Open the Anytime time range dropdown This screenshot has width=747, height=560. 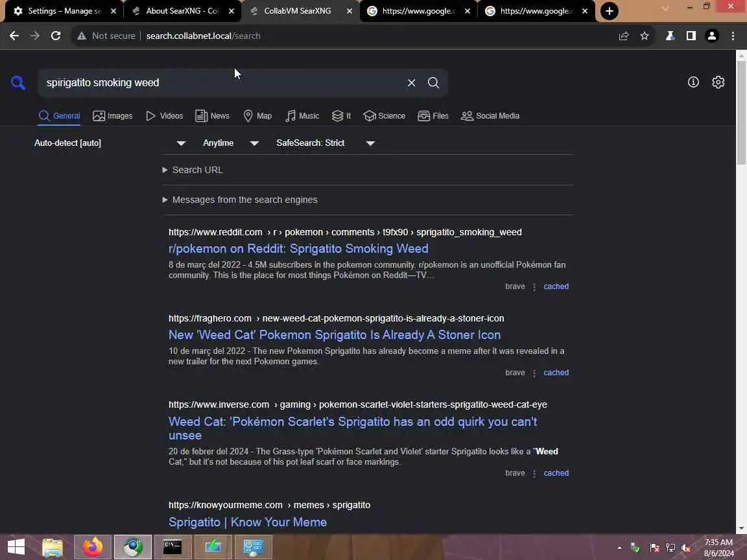[x=231, y=143]
